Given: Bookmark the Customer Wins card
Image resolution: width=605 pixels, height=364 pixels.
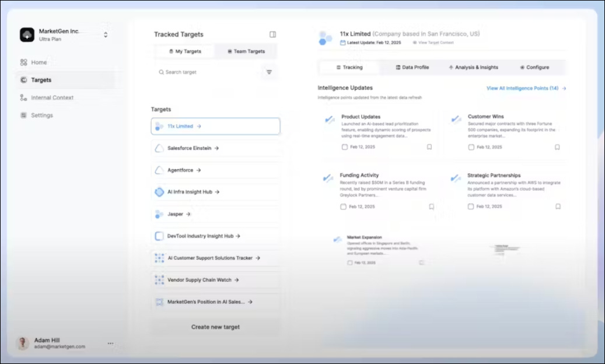Looking at the screenshot, I should (557, 147).
